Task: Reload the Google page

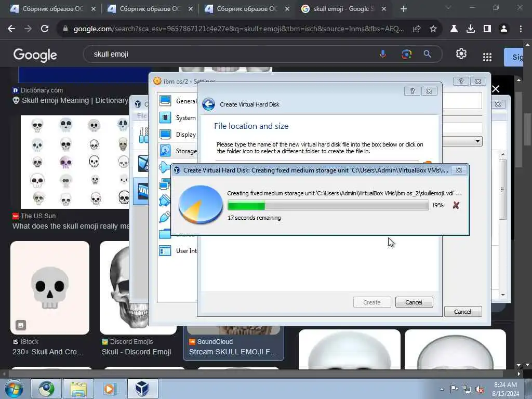Action: pyautogui.click(x=45, y=29)
